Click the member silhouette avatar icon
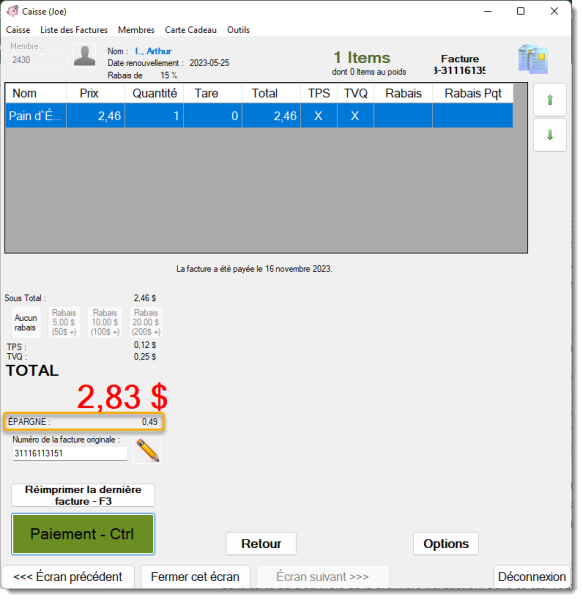This screenshot has height=600, width=583. [x=85, y=55]
